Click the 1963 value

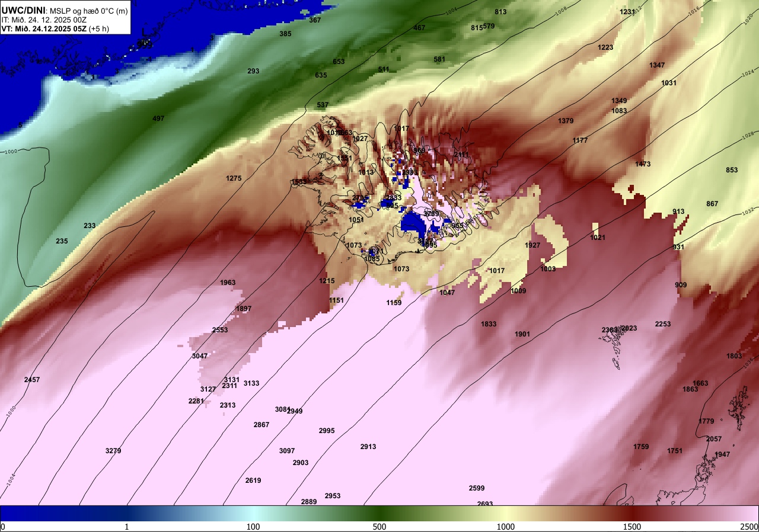228,283
